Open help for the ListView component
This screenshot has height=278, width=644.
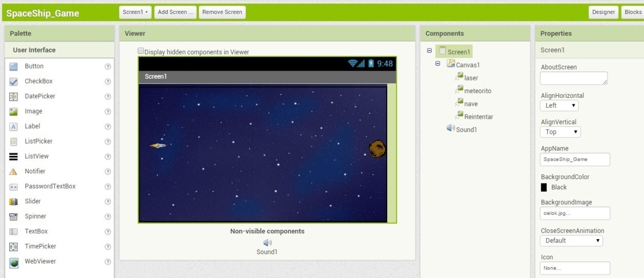pos(107,156)
